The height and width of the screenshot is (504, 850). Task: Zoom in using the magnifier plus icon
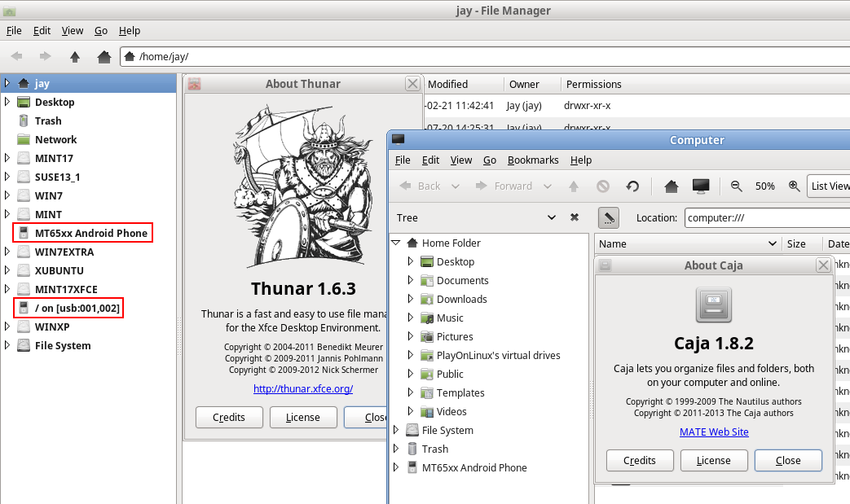794,186
